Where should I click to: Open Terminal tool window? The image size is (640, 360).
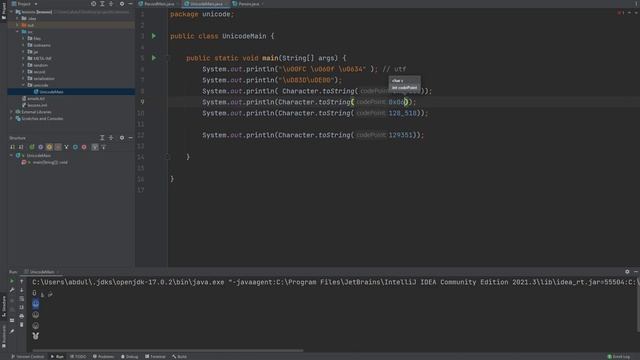pyautogui.click(x=155, y=357)
